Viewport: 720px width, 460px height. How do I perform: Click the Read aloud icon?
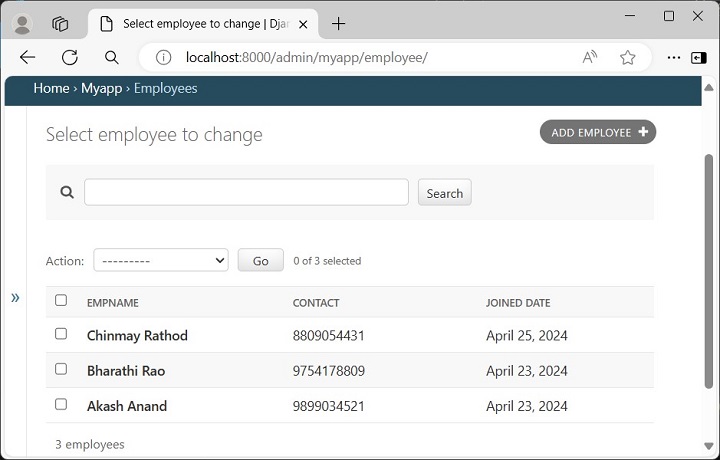(x=590, y=57)
